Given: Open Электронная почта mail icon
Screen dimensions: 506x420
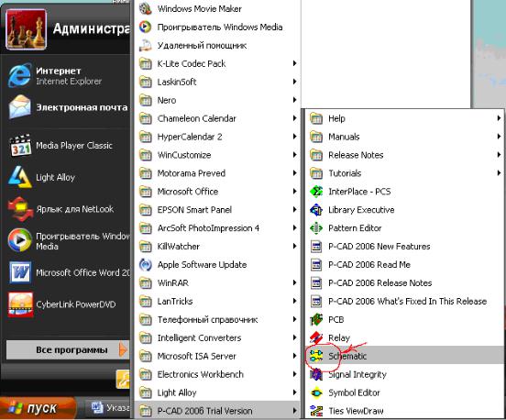Looking at the screenshot, I should tap(19, 107).
